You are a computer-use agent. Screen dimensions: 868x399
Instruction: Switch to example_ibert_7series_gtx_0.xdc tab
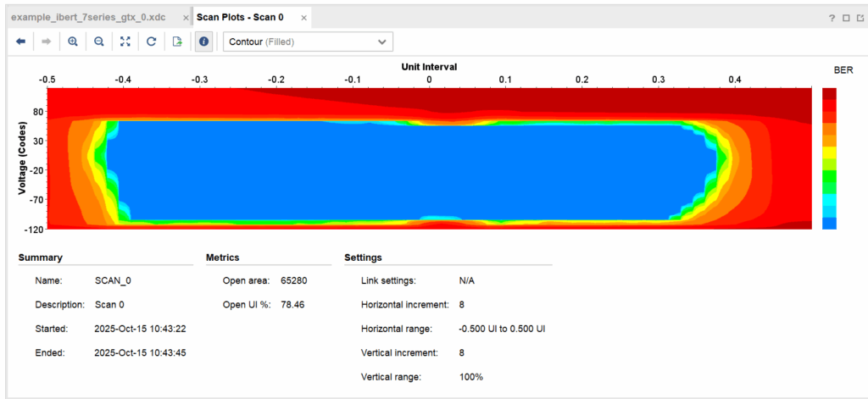[87, 17]
